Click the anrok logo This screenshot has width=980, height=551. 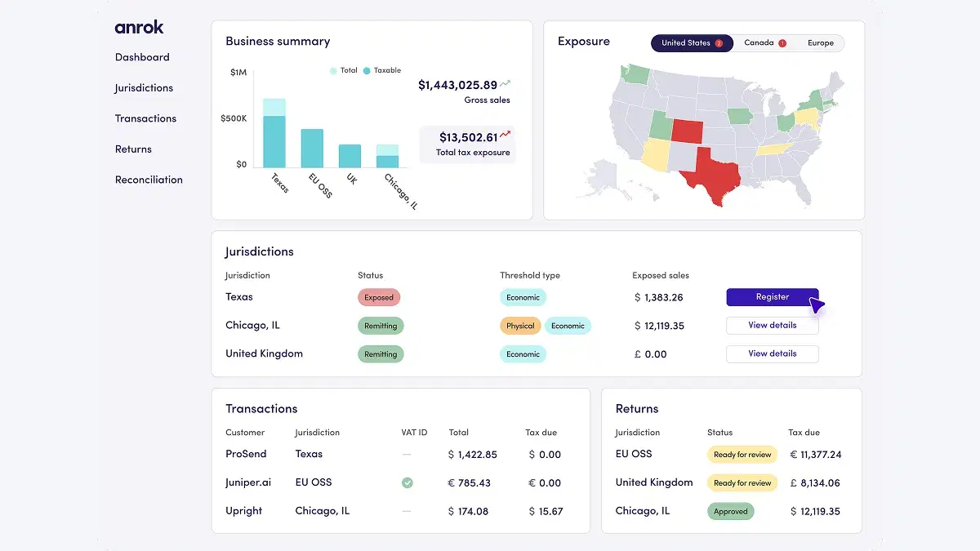tap(139, 27)
